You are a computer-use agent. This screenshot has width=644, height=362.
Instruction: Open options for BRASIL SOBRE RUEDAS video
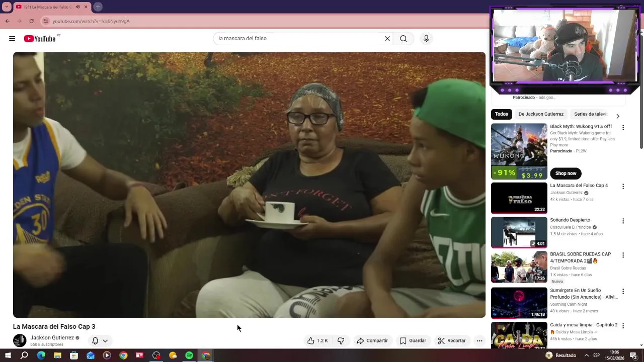pos(623,255)
